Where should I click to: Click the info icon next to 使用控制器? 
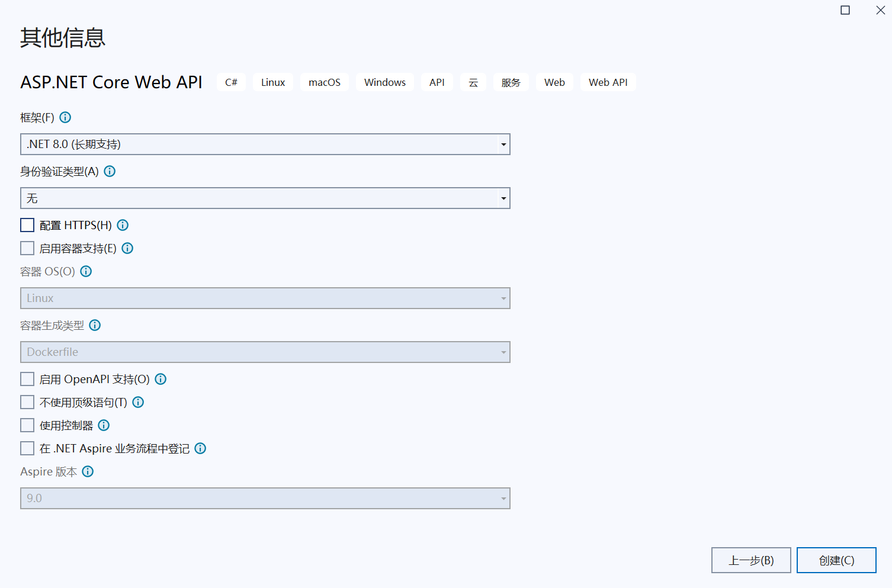click(104, 425)
